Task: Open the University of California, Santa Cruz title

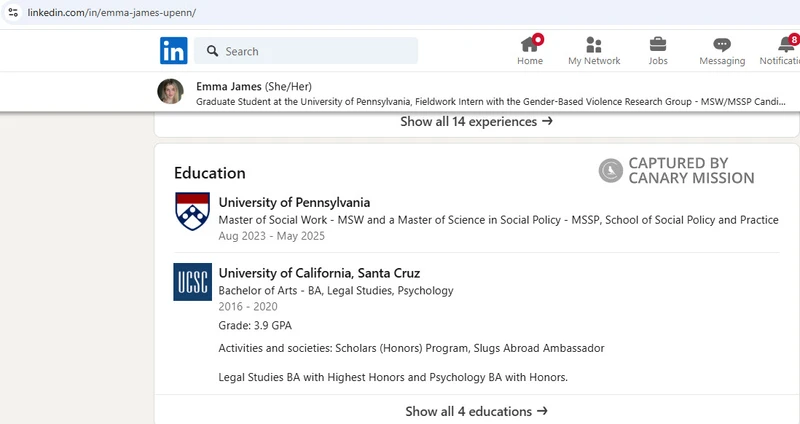Action: click(x=319, y=273)
